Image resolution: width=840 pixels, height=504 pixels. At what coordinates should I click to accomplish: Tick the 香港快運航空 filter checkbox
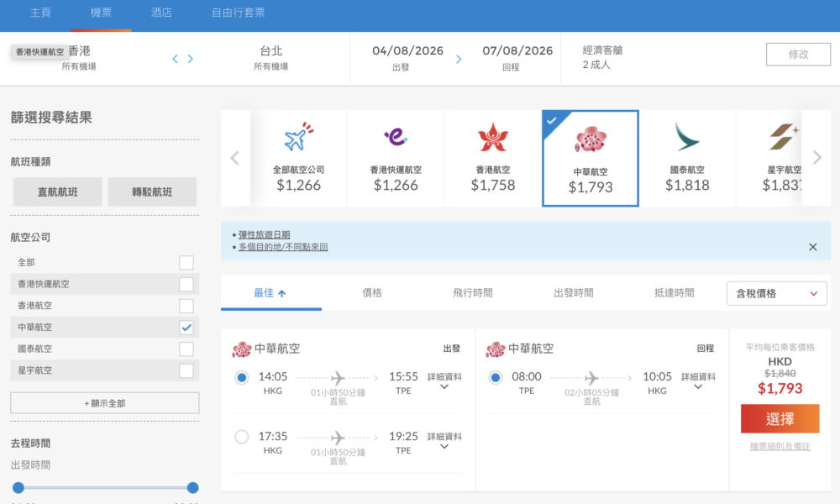point(186,284)
